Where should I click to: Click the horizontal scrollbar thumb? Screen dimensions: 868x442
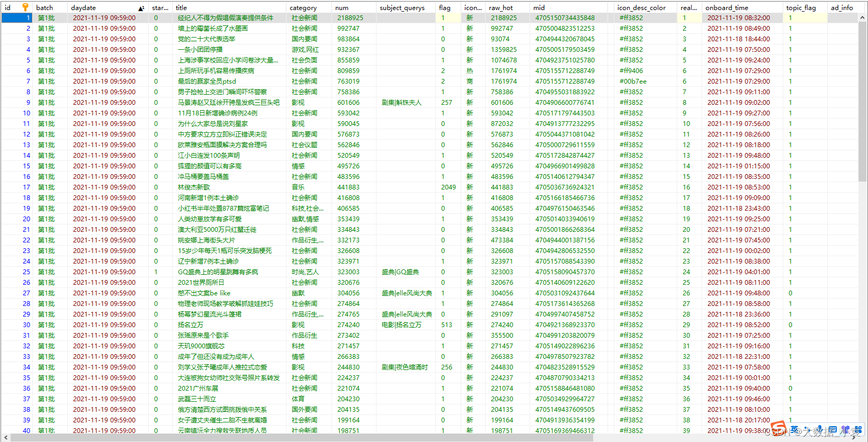pos(302,438)
